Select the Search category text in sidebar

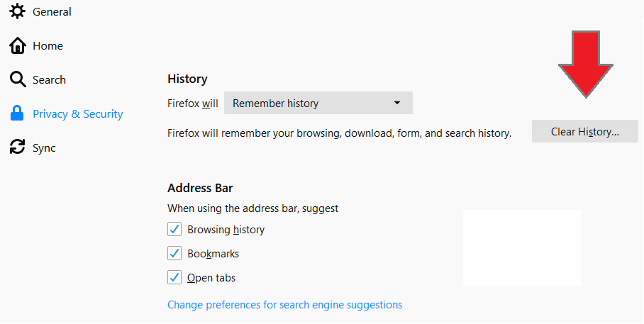click(49, 79)
